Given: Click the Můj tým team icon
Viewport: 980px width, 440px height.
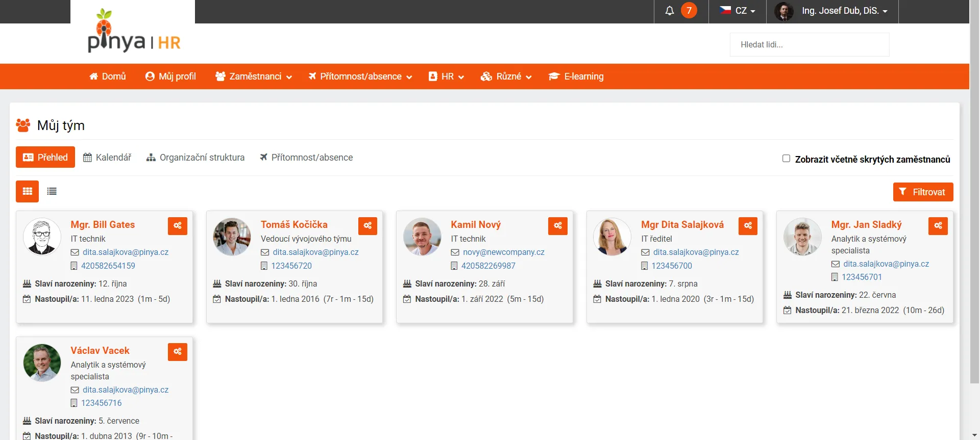Looking at the screenshot, I should 23,125.
